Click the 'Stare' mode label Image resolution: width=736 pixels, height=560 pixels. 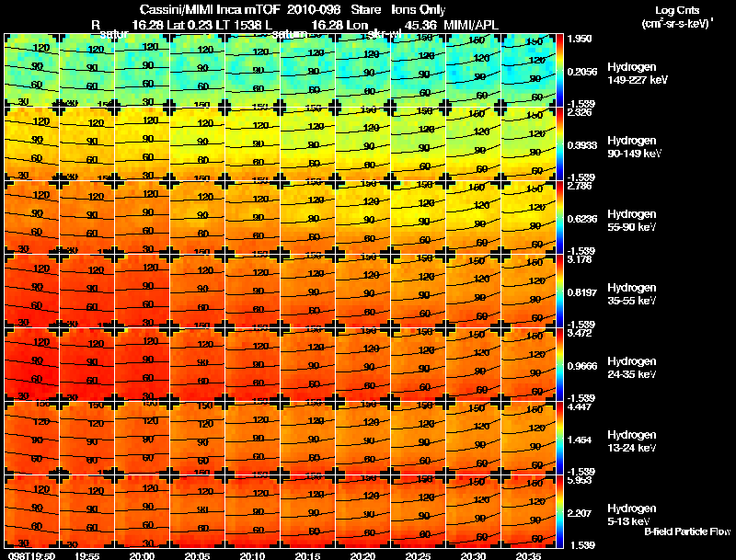click(366, 10)
